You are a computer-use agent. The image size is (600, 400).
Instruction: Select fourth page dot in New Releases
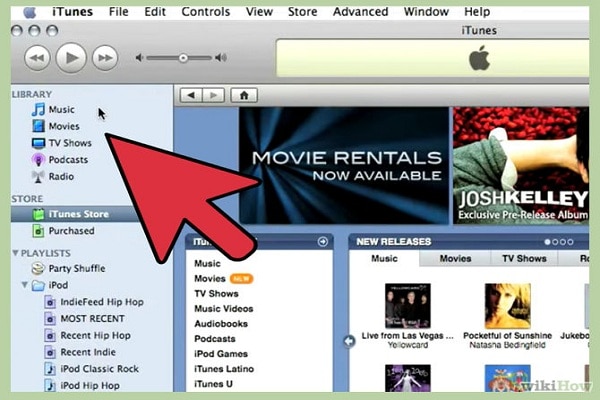[x=570, y=242]
